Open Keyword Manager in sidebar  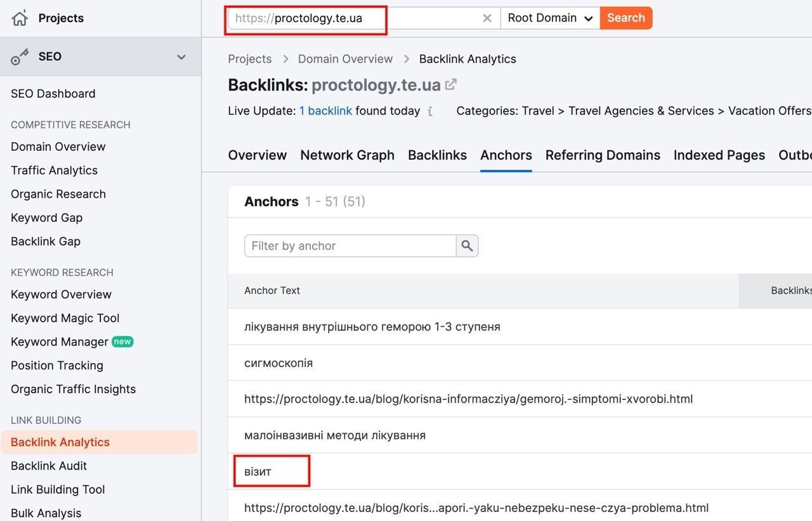pyautogui.click(x=60, y=342)
